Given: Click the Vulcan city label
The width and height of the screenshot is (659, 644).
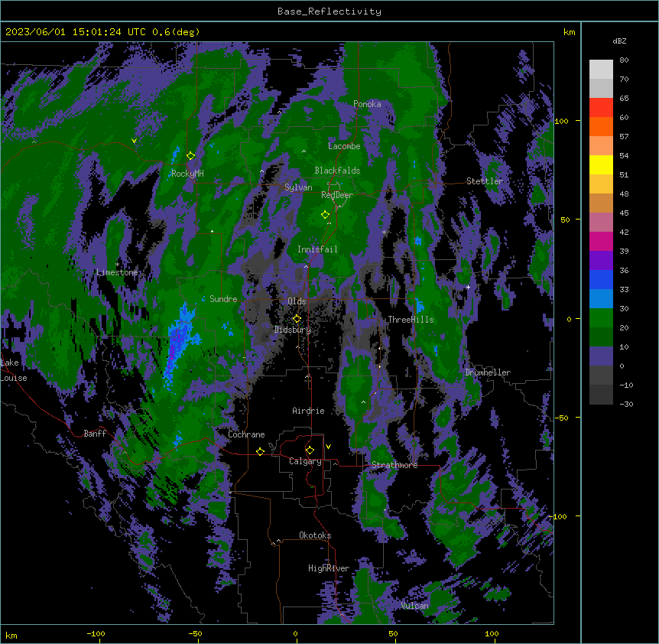Looking at the screenshot, I should pyautogui.click(x=415, y=606).
